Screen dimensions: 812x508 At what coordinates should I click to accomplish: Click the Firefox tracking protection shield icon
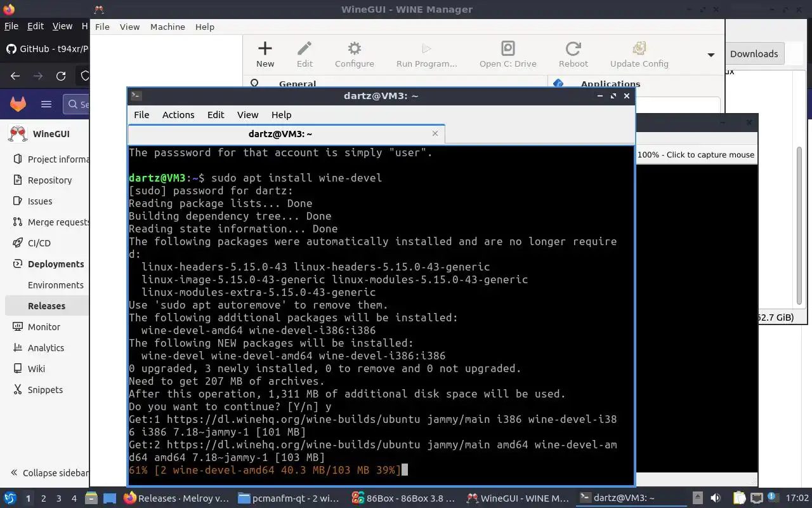[x=84, y=76]
